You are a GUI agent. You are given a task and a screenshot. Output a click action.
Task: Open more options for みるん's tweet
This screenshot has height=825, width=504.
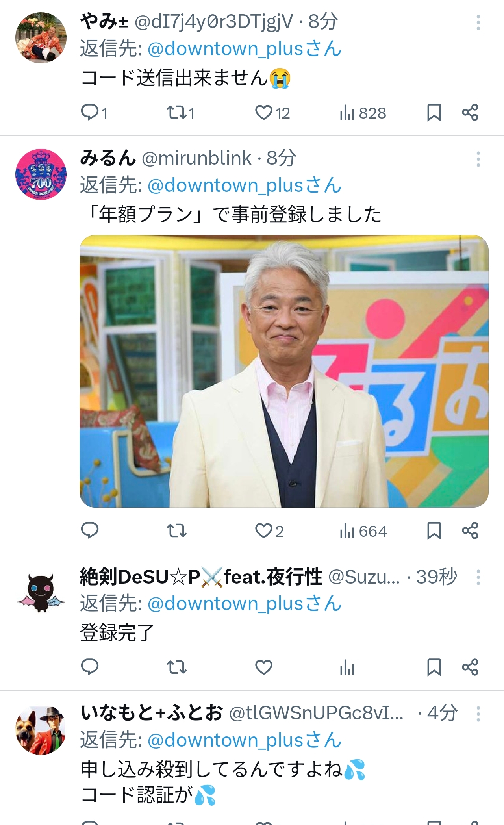(478, 159)
